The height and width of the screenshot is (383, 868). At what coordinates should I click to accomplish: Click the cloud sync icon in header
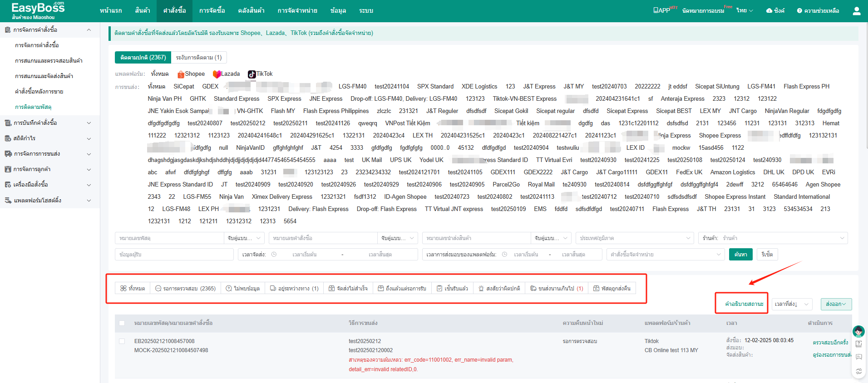(x=769, y=10)
